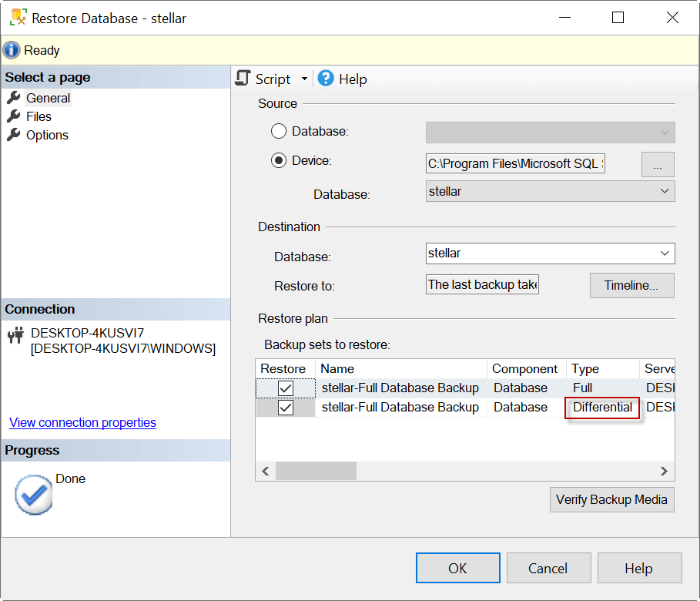Uncheck restore for the Full backup row
The height and width of the screenshot is (601, 700).
[286, 388]
